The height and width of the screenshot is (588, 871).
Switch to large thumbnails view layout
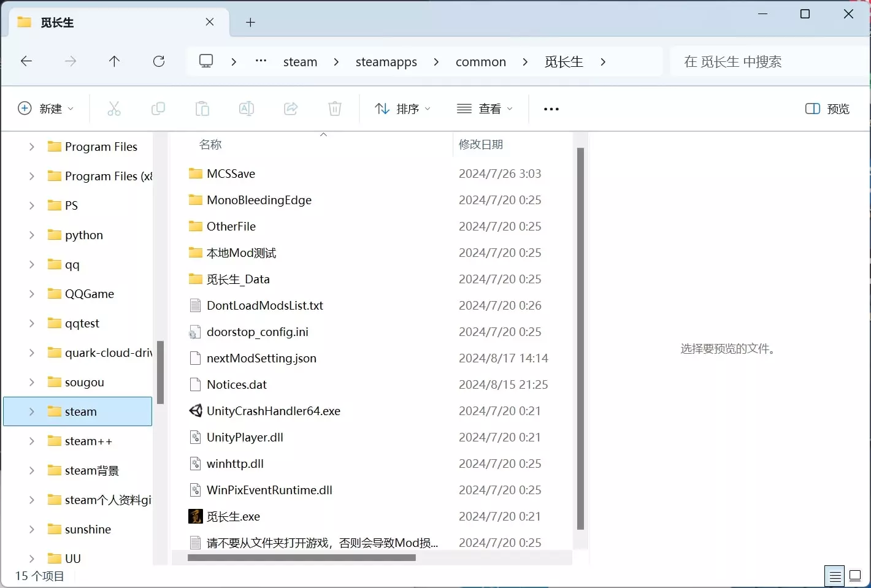(x=855, y=576)
